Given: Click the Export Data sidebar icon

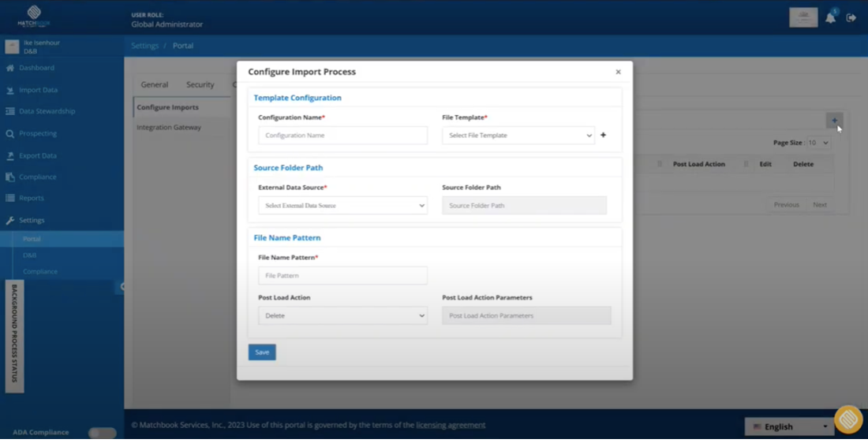Looking at the screenshot, I should click(x=10, y=156).
